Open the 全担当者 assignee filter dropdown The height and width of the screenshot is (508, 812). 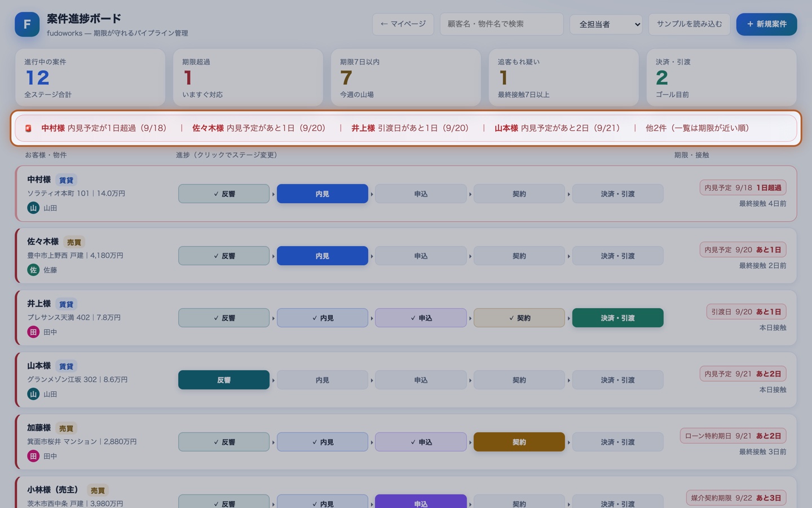click(x=606, y=24)
